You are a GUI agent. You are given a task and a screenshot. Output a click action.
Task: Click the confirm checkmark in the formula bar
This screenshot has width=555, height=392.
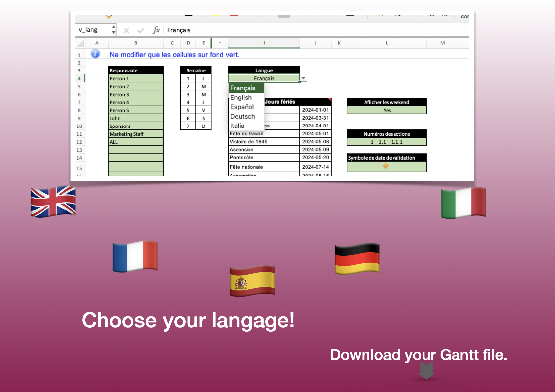pyautogui.click(x=141, y=30)
